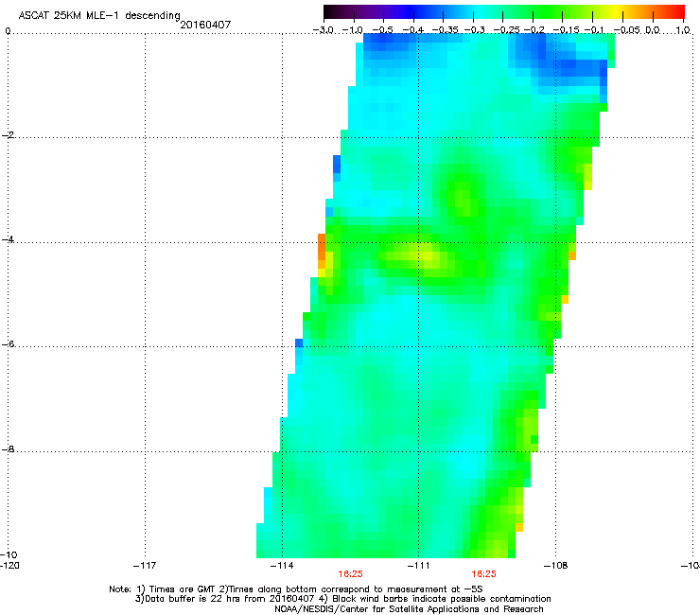Click the red "16:25" time between -111 and -108
The image size is (700, 615).
pyautogui.click(x=484, y=574)
